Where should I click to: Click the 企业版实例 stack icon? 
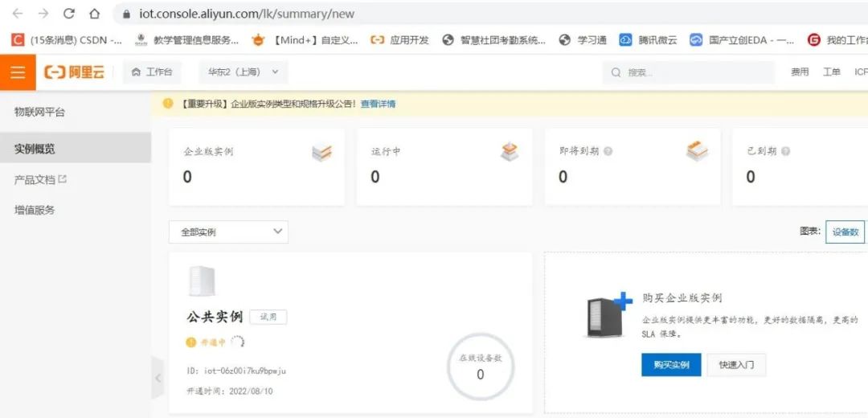tap(321, 152)
